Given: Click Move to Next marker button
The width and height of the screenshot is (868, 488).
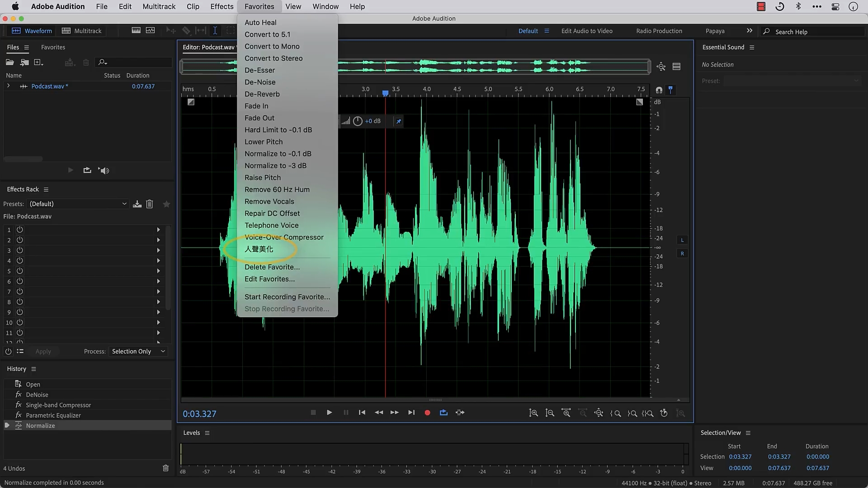Looking at the screenshot, I should click(411, 413).
